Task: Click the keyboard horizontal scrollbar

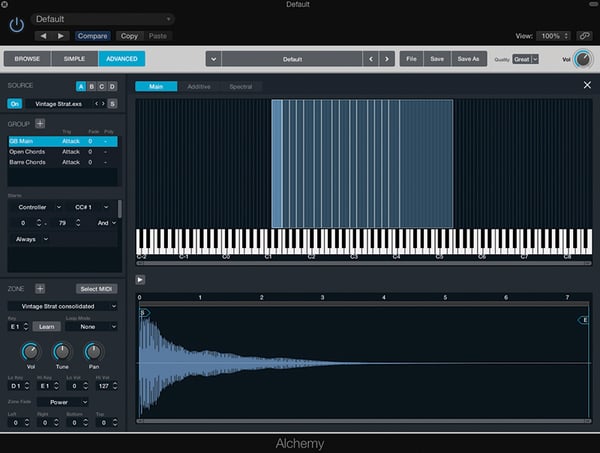Action: (x=364, y=263)
